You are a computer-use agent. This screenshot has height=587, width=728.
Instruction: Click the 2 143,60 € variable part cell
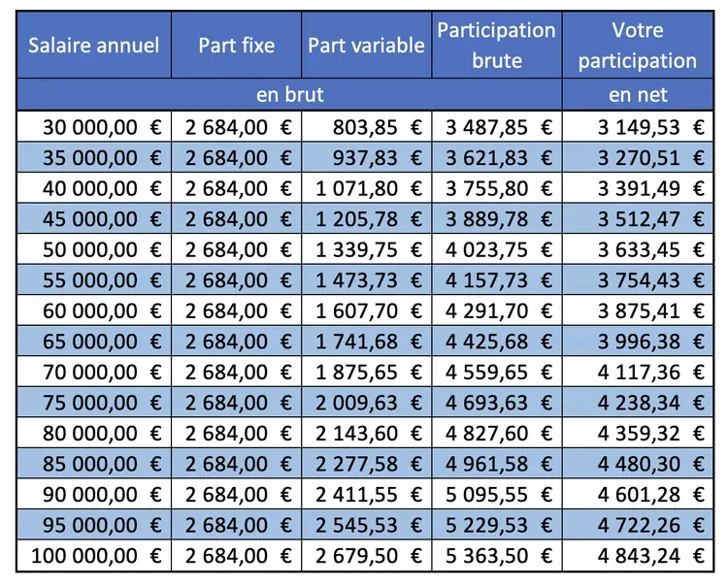pyautogui.click(x=366, y=434)
